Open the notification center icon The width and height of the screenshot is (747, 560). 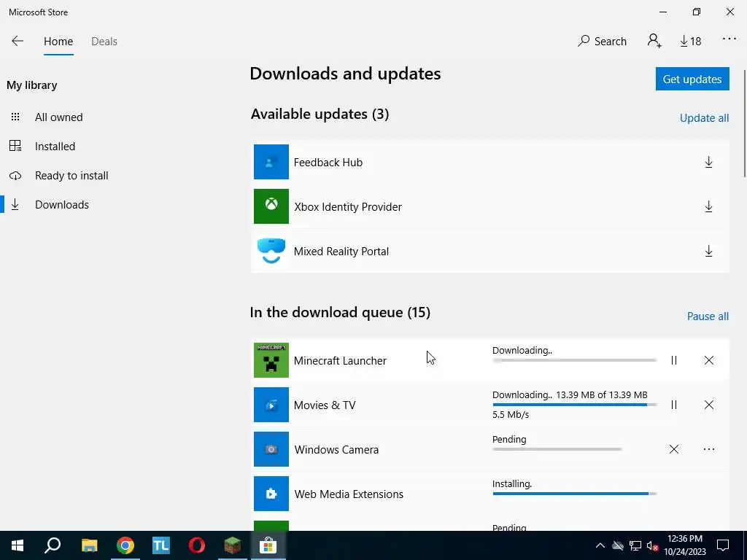[723, 545]
